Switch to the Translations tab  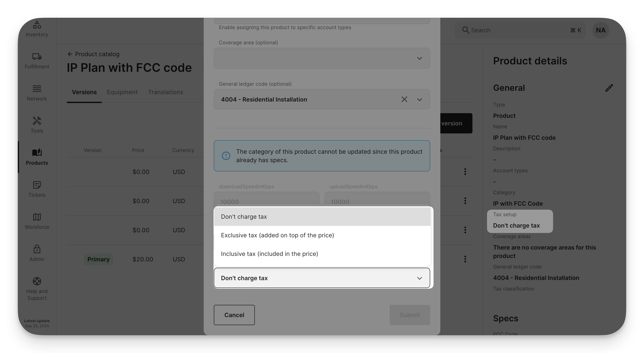coord(165,92)
